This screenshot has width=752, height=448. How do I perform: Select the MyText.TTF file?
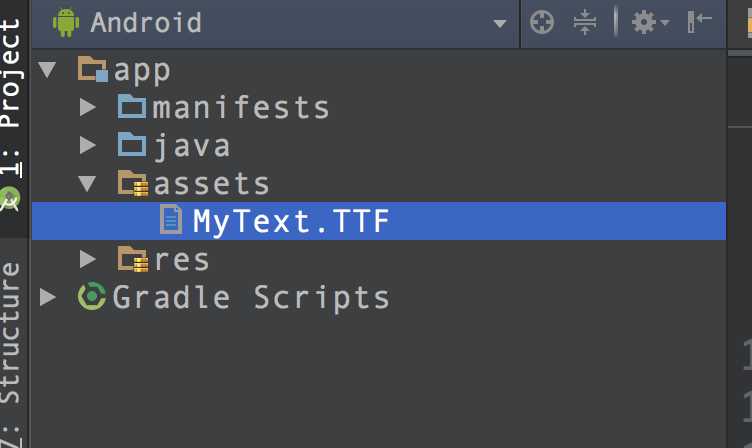[x=379, y=221]
